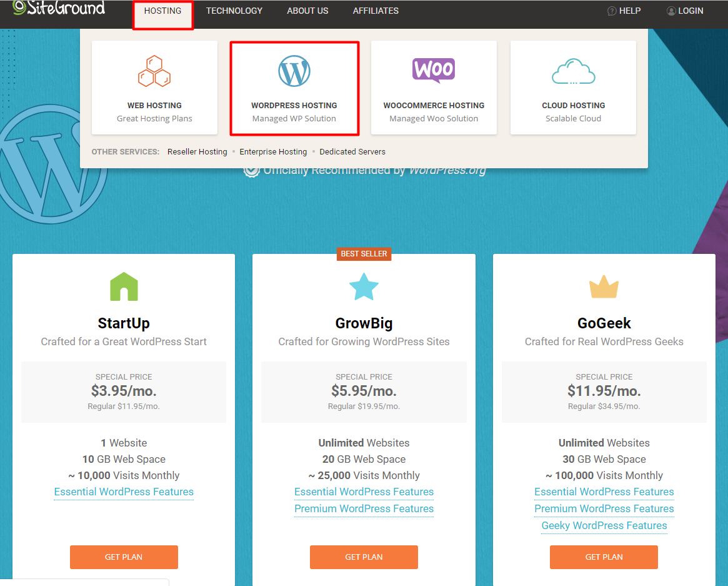728x586 pixels.
Task: Click the $11.95/mo. special price
Action: (x=604, y=391)
